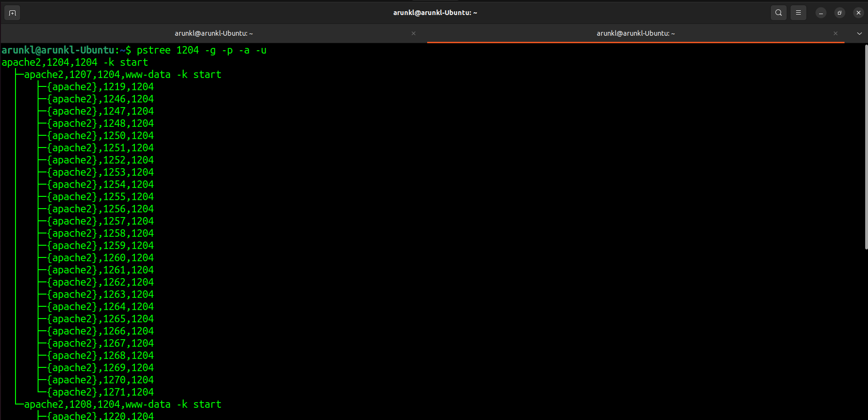Image resolution: width=868 pixels, height=420 pixels.
Task: Click the thread line {apache2},1246,1204
Action: point(100,99)
